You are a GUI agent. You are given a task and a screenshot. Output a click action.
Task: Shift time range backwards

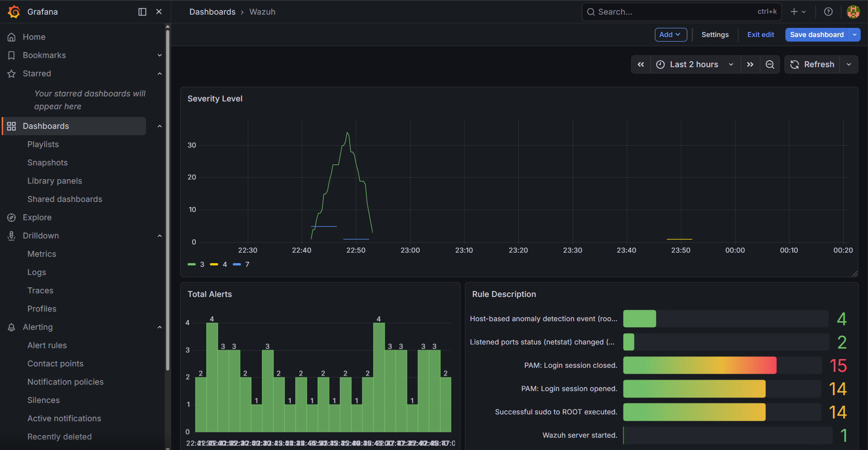coord(641,64)
